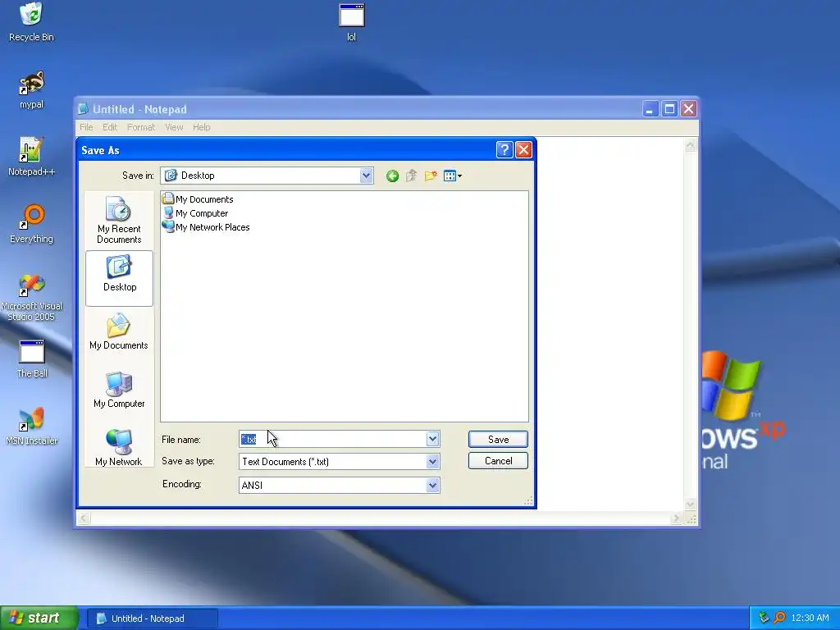Click Notepad vertical scrollbar up arrow

click(691, 145)
